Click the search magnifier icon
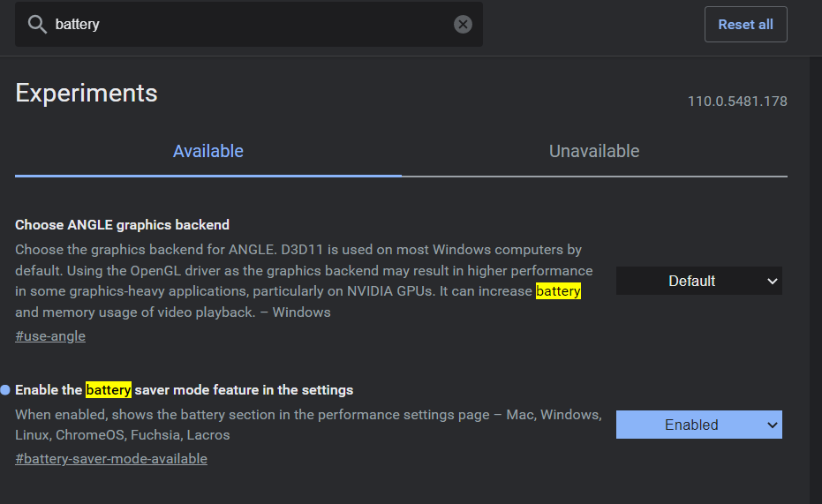Image resolution: width=822 pixels, height=504 pixels. (x=37, y=24)
